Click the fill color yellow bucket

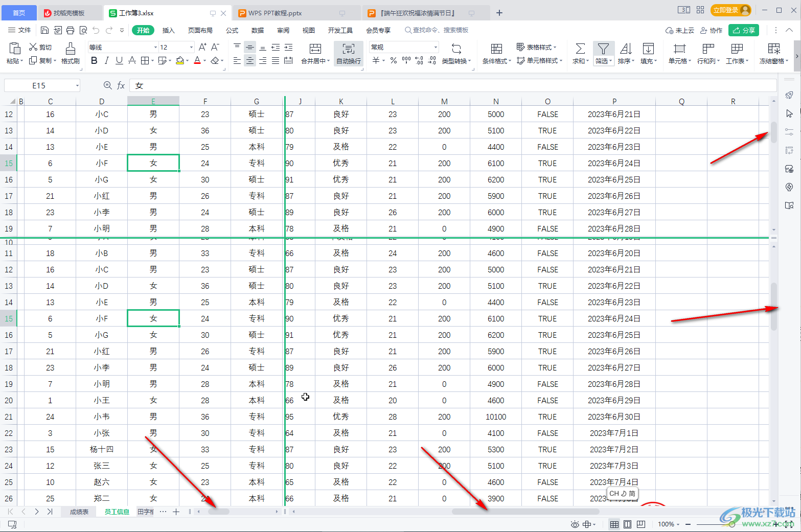point(179,60)
